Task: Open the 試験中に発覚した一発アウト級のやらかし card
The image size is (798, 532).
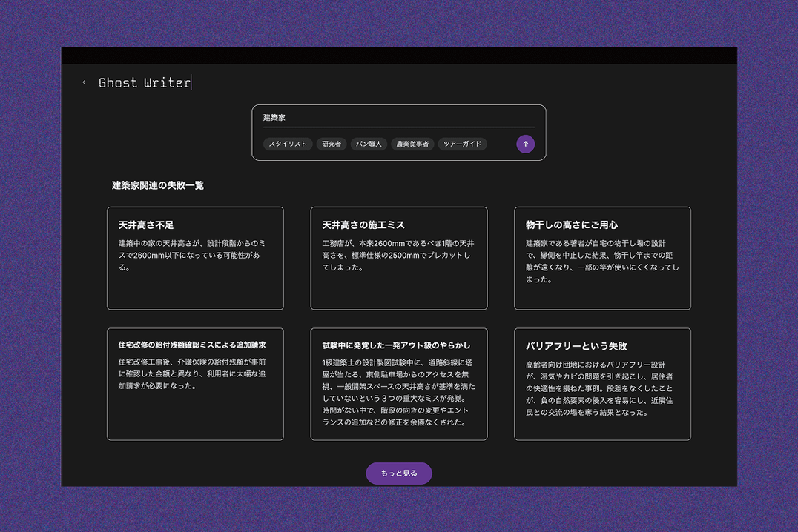Action: (399, 383)
